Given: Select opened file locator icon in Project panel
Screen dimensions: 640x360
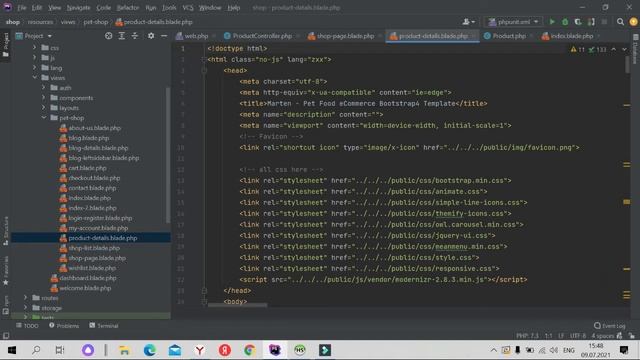Looking at the screenshot, I should [x=108, y=36].
